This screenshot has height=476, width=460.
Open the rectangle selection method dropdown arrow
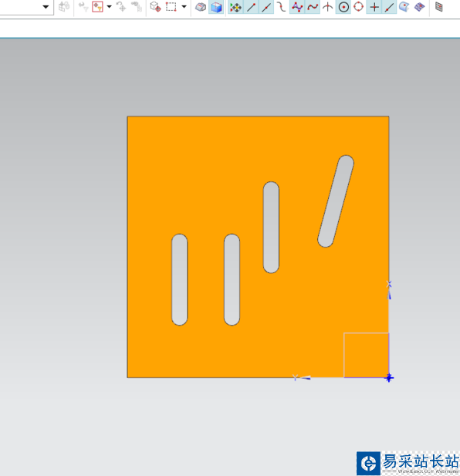(x=184, y=7)
